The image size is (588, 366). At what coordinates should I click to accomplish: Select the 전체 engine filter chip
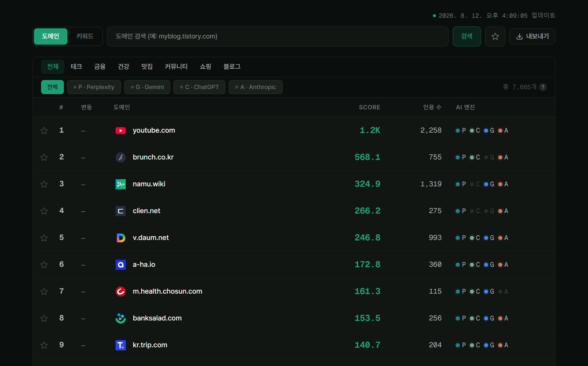(52, 87)
